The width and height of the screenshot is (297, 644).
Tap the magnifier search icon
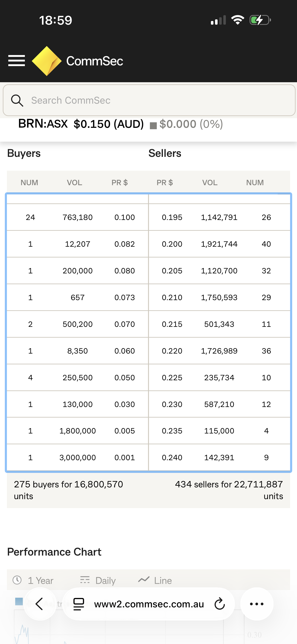coord(17,100)
